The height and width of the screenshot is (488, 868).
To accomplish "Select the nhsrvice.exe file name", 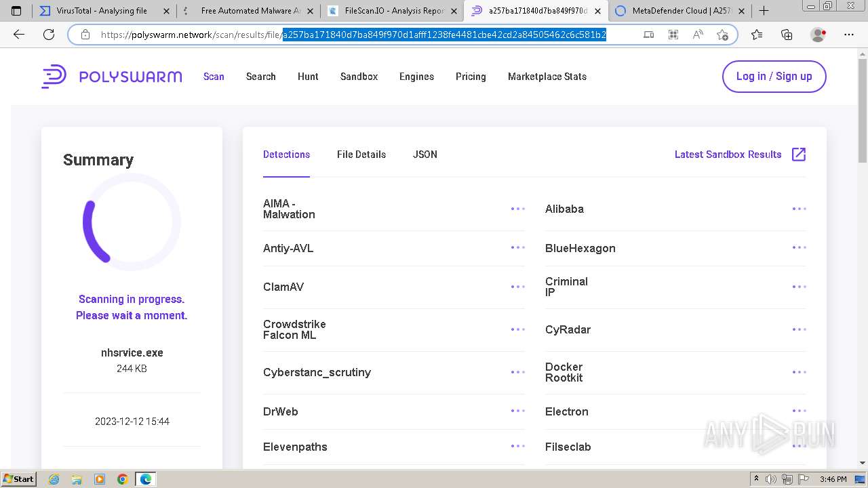I will [132, 352].
